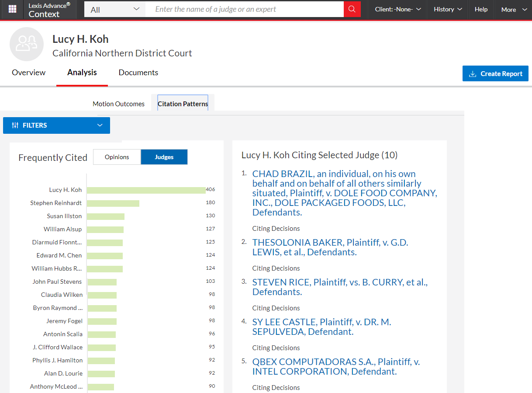532x393 pixels.
Task: Click judge name Phyllis J. Hamilton
Action: coord(58,360)
